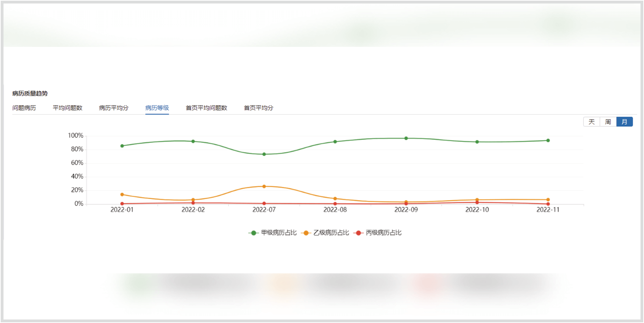Click orange data point at 2022-11
The width and height of the screenshot is (644, 323).
(548, 200)
